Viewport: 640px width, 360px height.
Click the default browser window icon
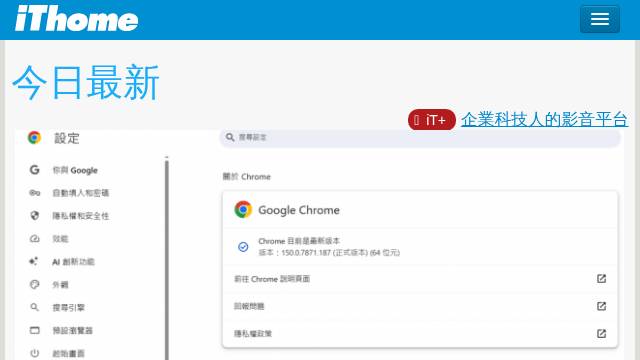click(35, 330)
